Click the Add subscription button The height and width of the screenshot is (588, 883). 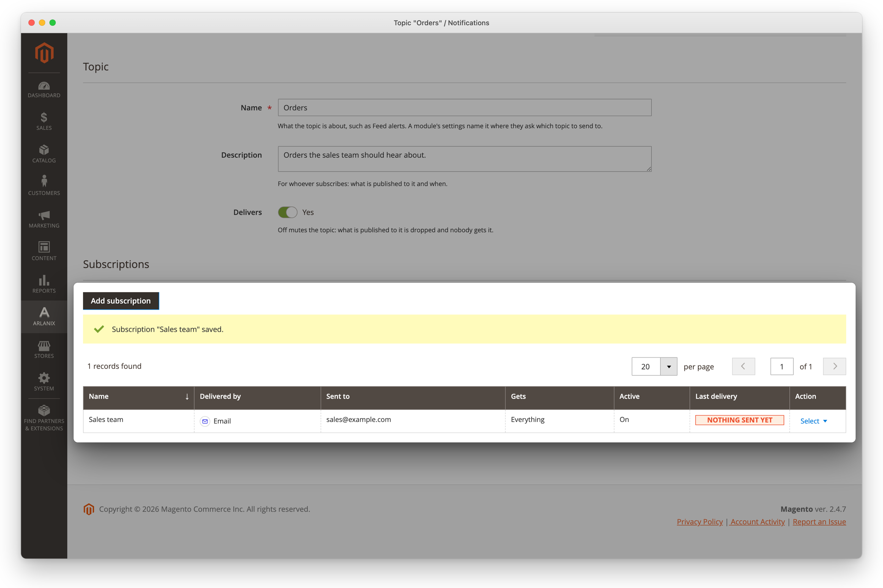click(121, 301)
